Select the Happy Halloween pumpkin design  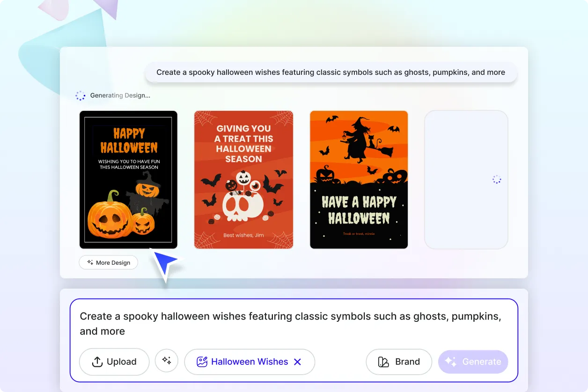click(x=128, y=179)
